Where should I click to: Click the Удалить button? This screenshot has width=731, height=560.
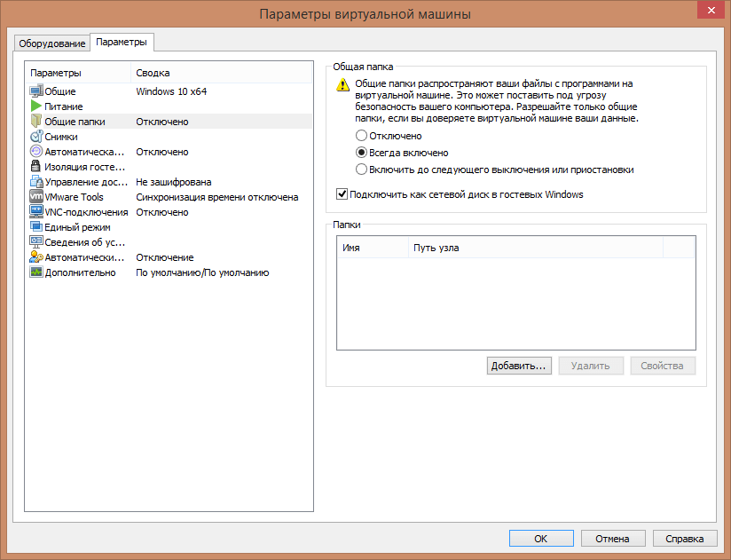coord(591,366)
